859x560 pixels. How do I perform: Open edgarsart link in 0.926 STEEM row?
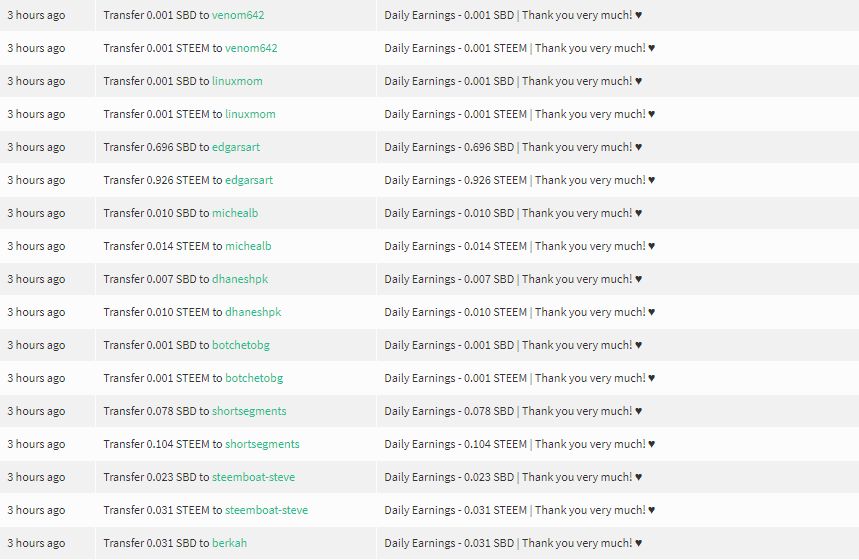pyautogui.click(x=249, y=180)
